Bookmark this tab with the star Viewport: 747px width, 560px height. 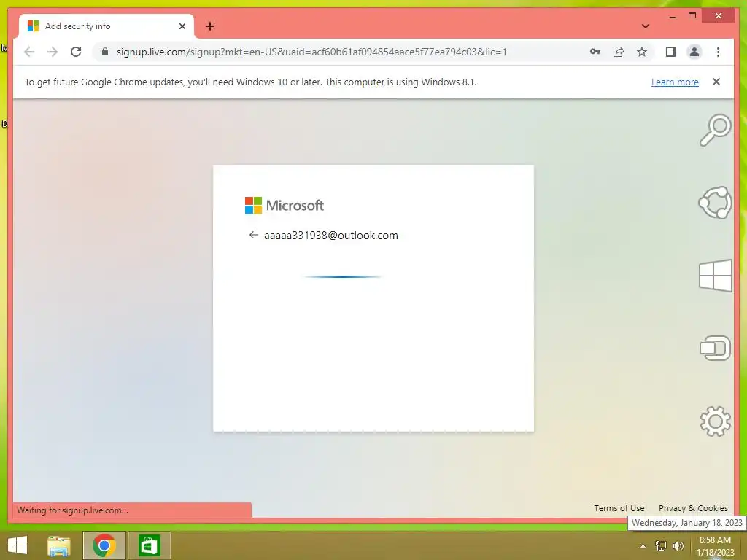[x=642, y=52]
